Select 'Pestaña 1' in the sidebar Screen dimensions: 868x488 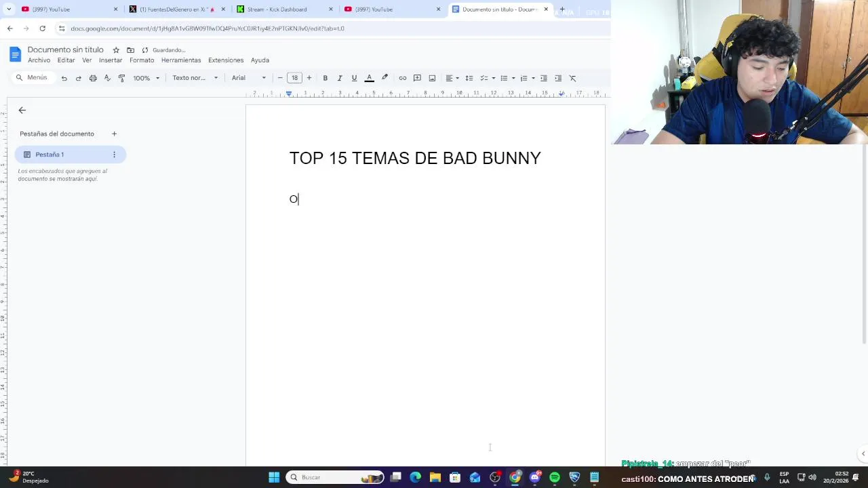coord(70,155)
